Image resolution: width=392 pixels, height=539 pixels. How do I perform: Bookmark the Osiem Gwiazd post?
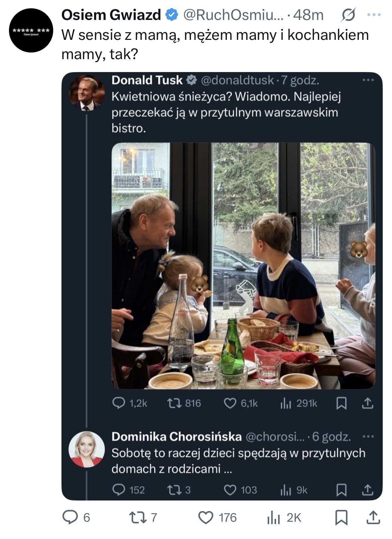(341, 517)
